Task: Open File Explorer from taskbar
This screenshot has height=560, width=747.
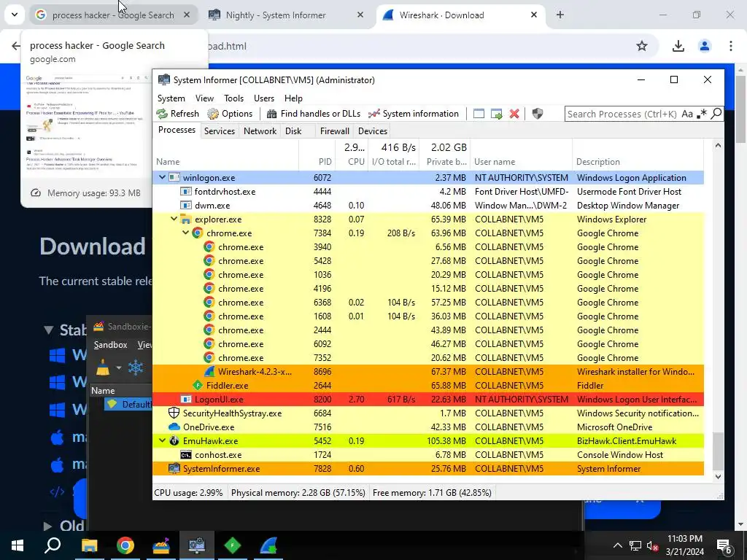Action: click(x=89, y=545)
